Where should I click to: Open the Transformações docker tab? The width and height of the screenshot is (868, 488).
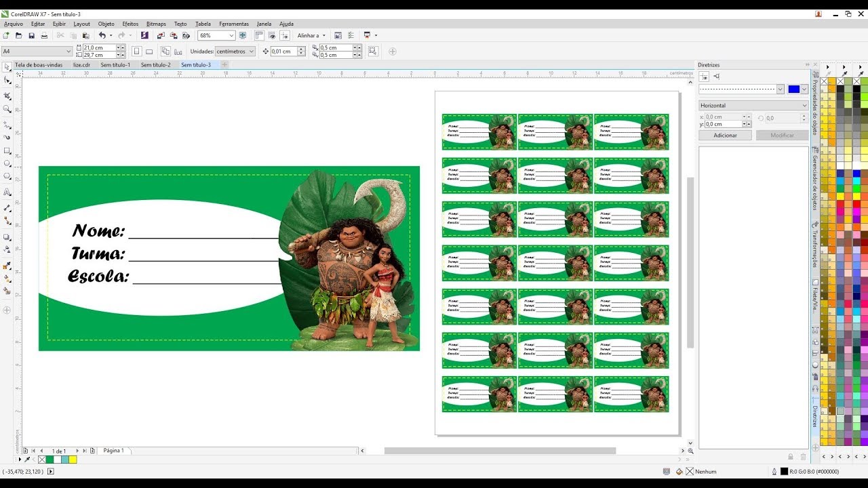coord(815,245)
